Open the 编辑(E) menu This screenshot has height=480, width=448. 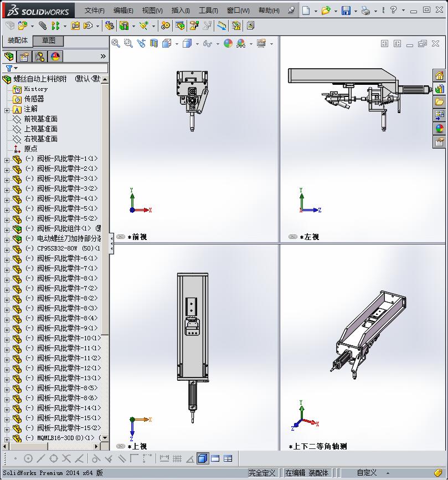[x=123, y=11]
